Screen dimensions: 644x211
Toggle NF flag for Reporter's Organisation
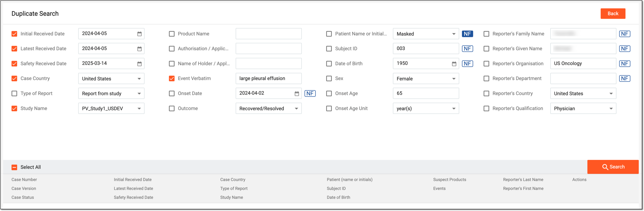pos(625,63)
